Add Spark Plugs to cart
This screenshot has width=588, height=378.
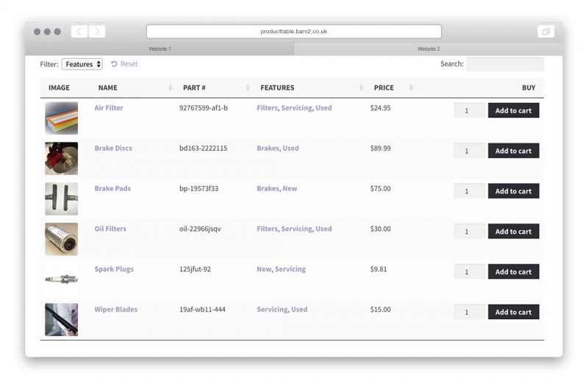(513, 272)
